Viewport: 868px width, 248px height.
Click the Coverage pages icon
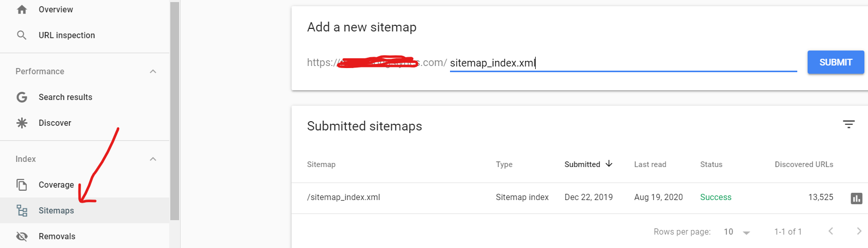point(22,185)
